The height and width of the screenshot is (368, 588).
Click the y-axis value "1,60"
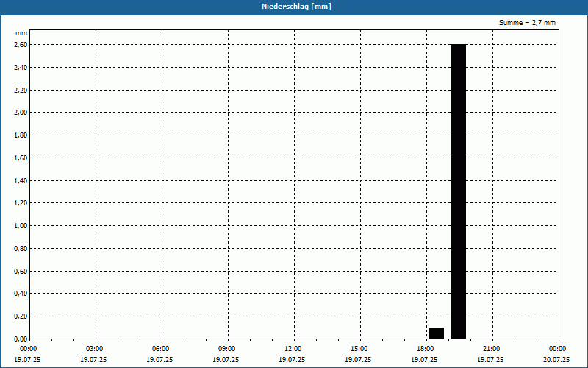coord(21,158)
